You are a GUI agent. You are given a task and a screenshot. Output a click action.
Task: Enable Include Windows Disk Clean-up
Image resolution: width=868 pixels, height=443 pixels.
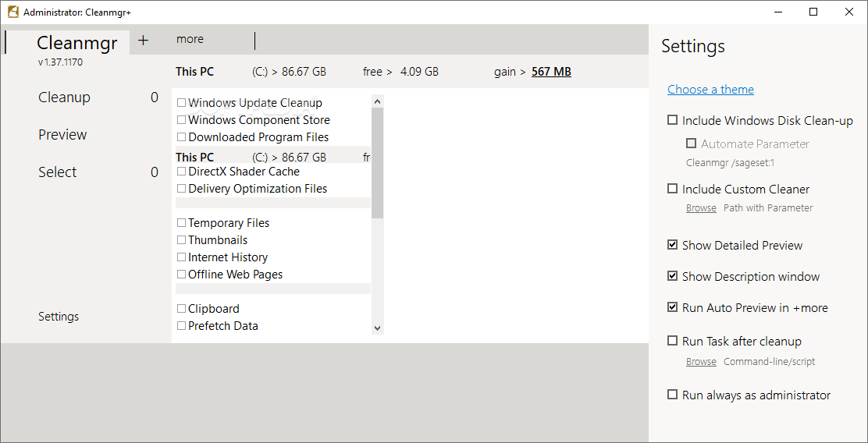(x=673, y=120)
